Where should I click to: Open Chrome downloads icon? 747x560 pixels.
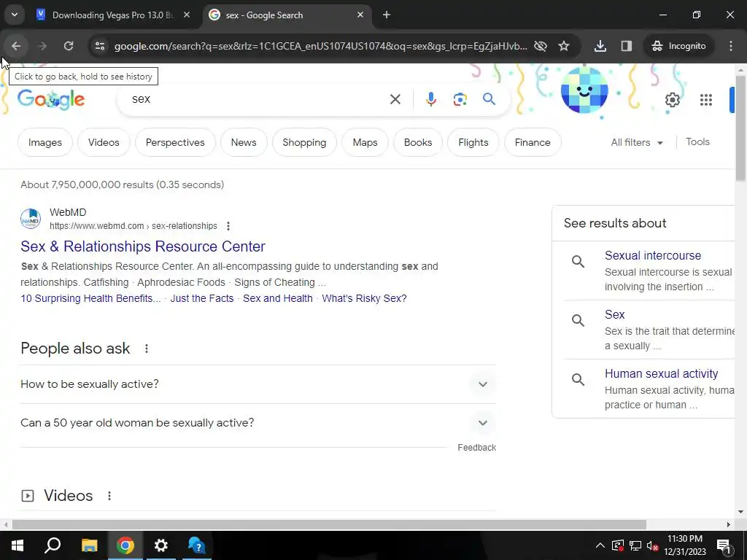tap(600, 46)
